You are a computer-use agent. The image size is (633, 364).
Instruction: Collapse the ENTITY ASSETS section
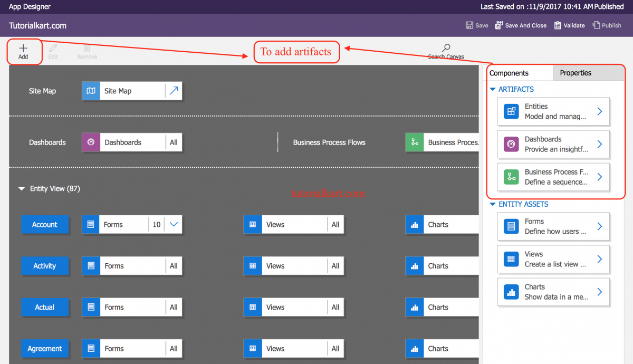(x=492, y=204)
